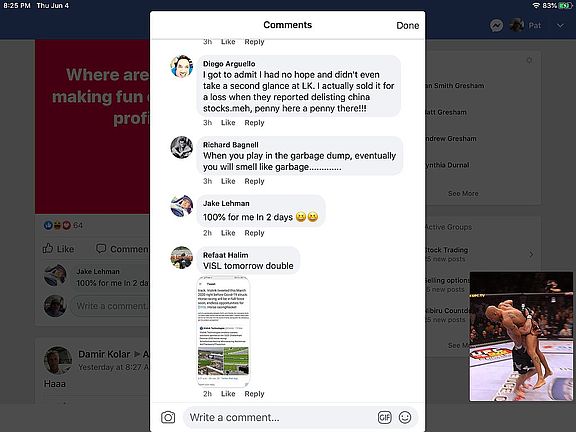
Task: Click the settings gear in contacts panel
Action: tap(529, 60)
